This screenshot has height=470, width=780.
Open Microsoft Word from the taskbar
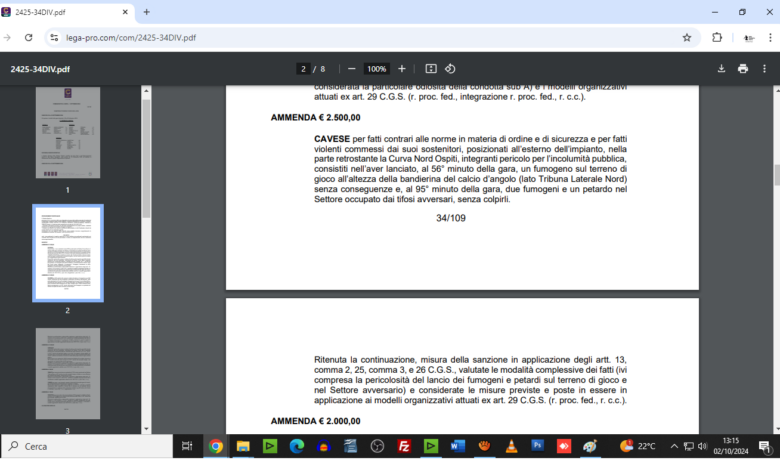458,446
